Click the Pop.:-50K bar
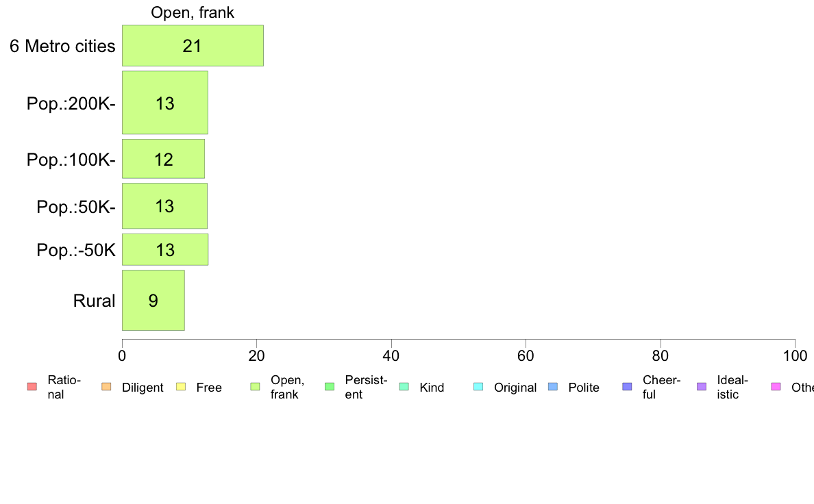 pos(165,250)
